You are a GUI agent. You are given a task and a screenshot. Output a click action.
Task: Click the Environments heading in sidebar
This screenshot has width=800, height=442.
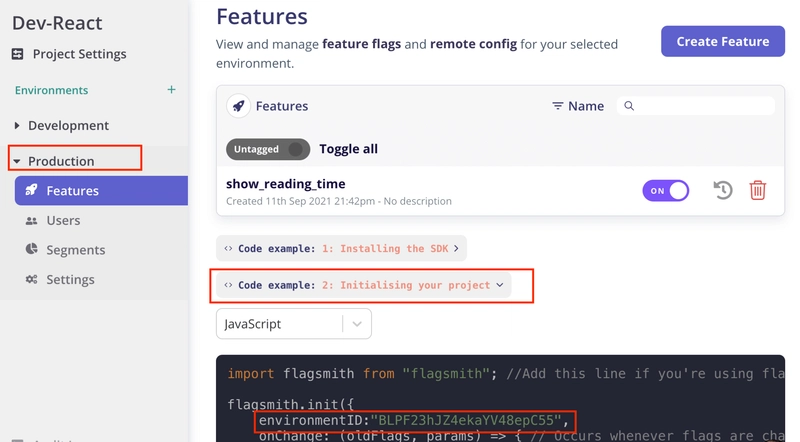[x=52, y=90]
